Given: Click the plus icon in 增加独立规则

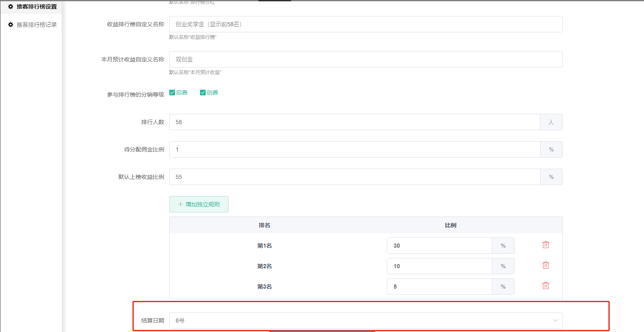Looking at the screenshot, I should point(180,204).
